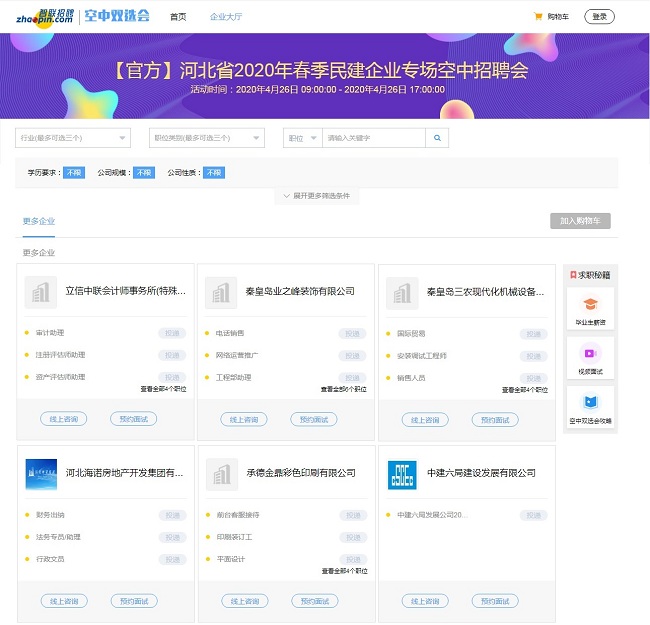Image resolution: width=650 pixels, height=625 pixels.
Task: Click the 加入购物车 button
Action: 580,221
